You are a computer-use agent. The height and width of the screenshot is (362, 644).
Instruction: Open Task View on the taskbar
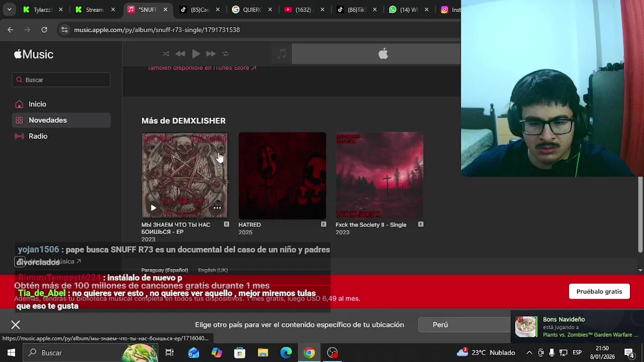[170, 352]
